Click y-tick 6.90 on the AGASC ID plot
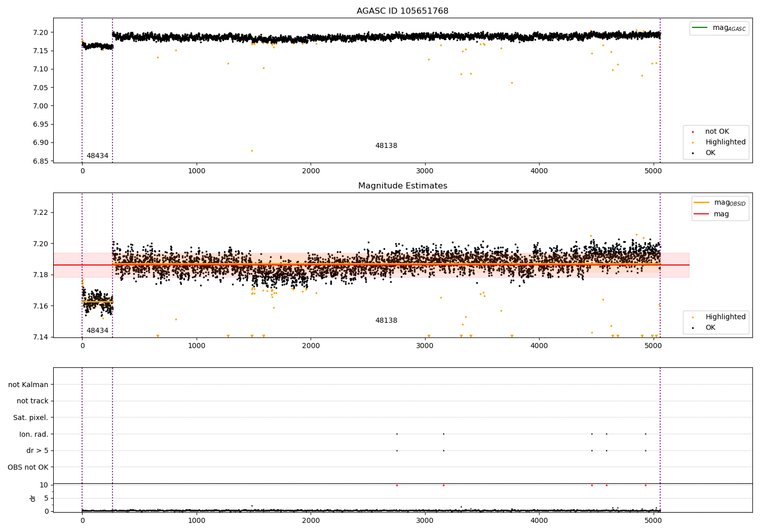 41,143
